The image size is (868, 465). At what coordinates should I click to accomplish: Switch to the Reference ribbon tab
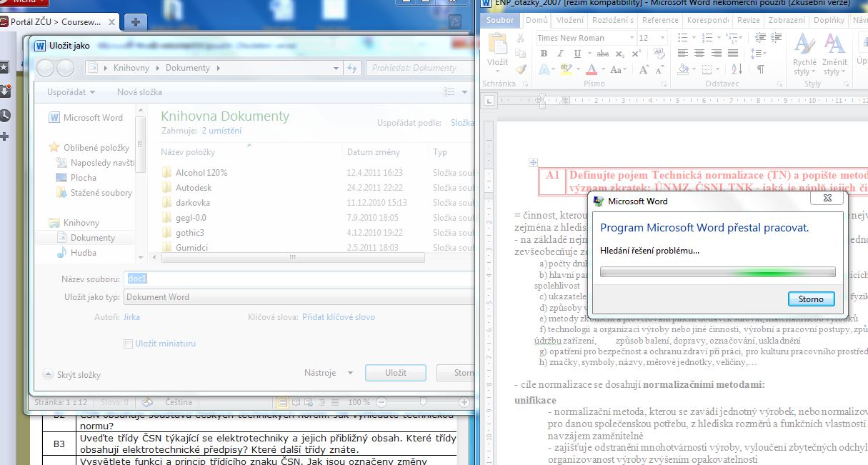660,20
